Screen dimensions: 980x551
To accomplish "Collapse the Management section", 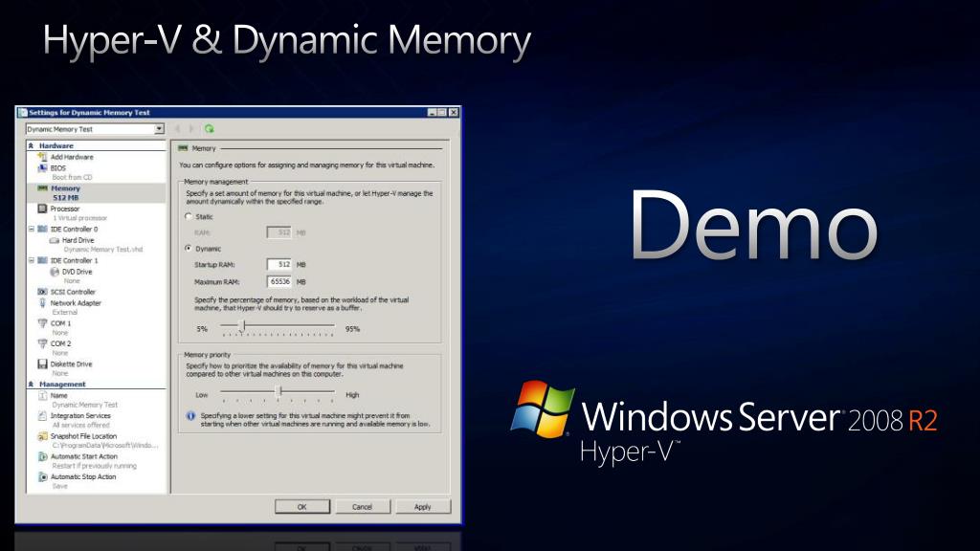I will pyautogui.click(x=31, y=385).
